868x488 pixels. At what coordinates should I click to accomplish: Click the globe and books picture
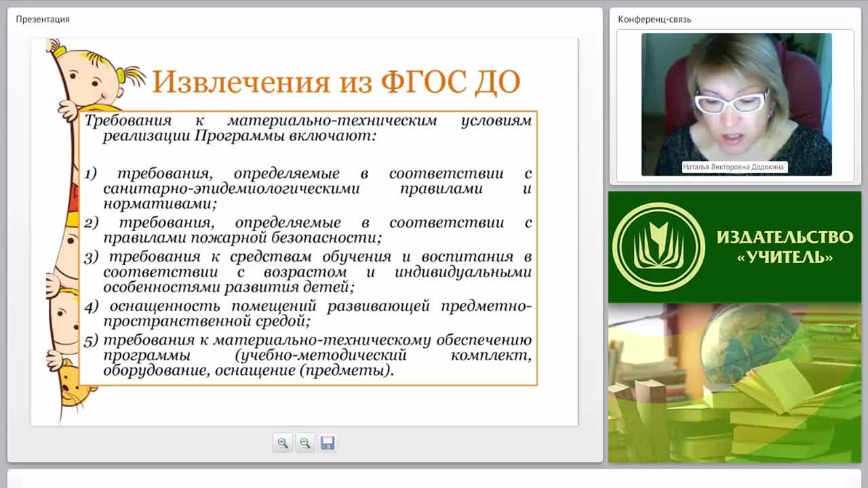734,383
